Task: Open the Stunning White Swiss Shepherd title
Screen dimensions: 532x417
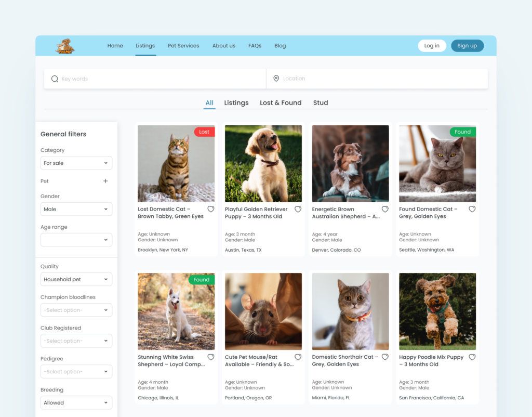Action: (171, 361)
